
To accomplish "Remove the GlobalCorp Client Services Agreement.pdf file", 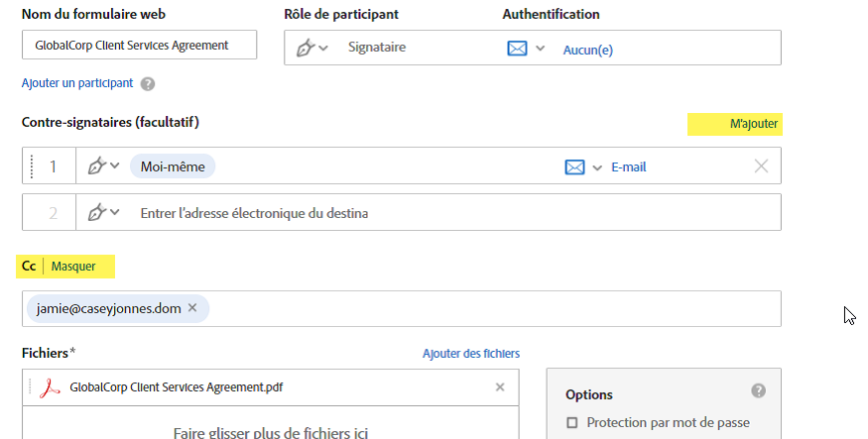I will (500, 387).
